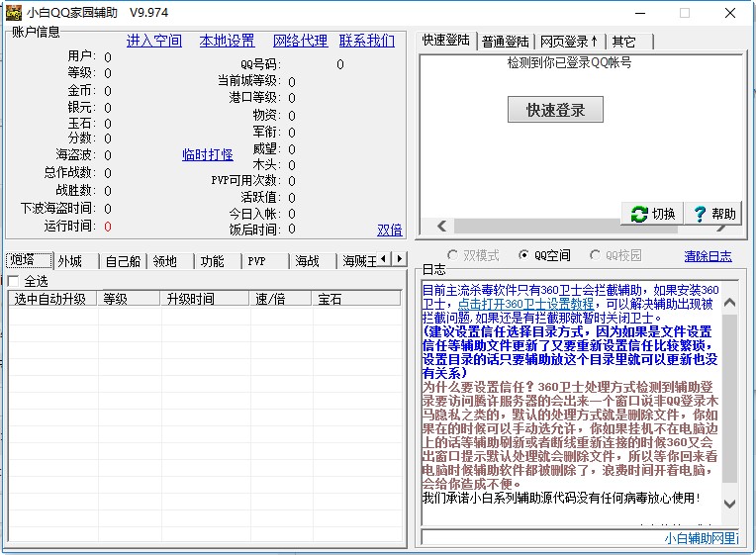756x555 pixels.
Task: Open the 海战 tab
Action: (x=308, y=261)
